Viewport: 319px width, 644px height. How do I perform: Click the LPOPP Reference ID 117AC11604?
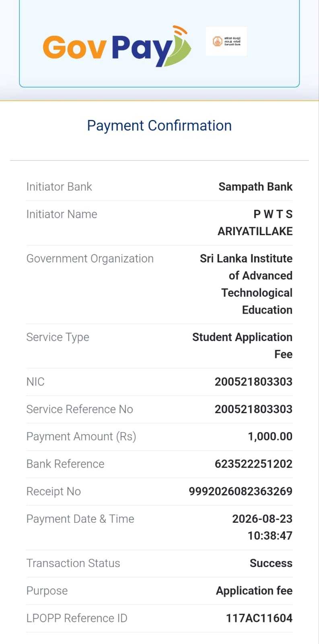point(259,618)
